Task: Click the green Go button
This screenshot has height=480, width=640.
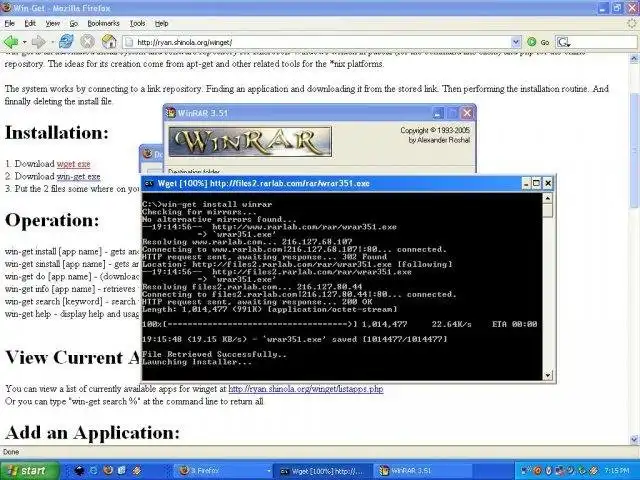Action: tap(538, 42)
